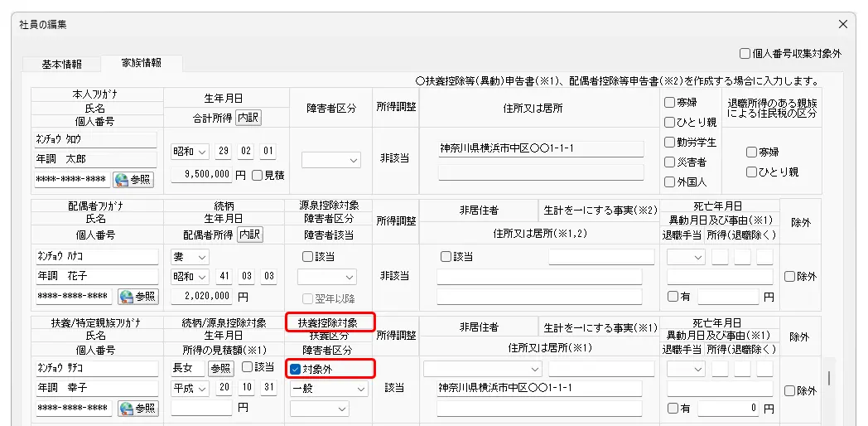868x426 pixels.
Task: Check the 見積 box beside 9,500,000 円
Action: 257,175
